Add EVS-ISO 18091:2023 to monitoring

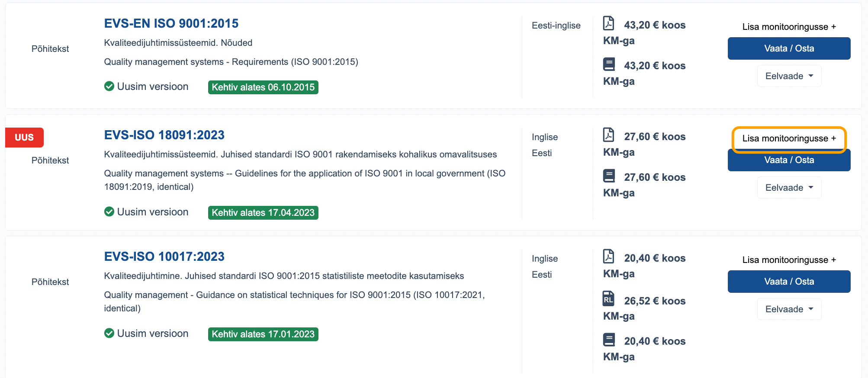(789, 138)
